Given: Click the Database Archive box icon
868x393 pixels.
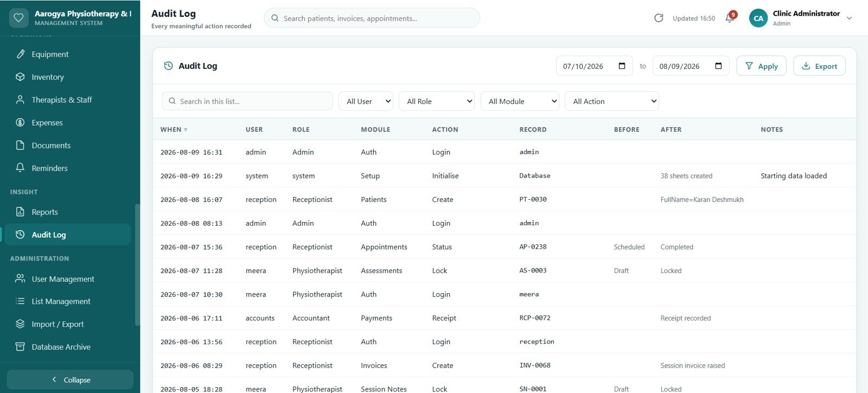Looking at the screenshot, I should coord(20,347).
